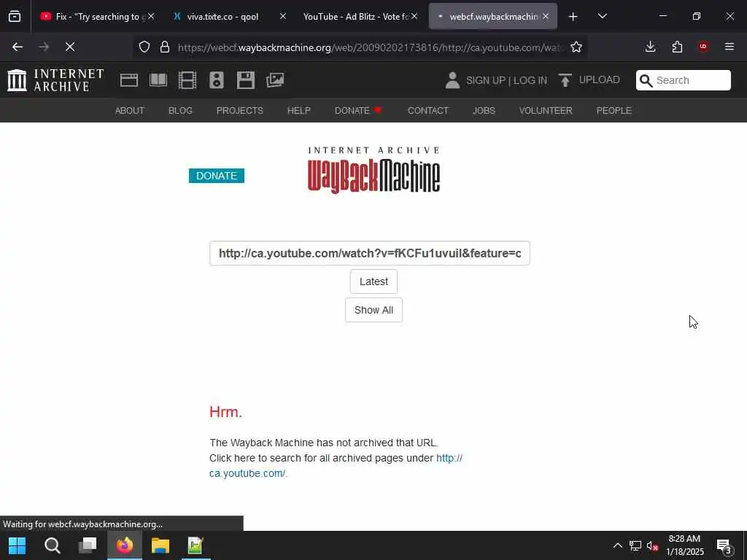Image resolution: width=747 pixels, height=560 pixels.
Task: Close the webcf.waybackmachine tab
Action: [x=546, y=16]
